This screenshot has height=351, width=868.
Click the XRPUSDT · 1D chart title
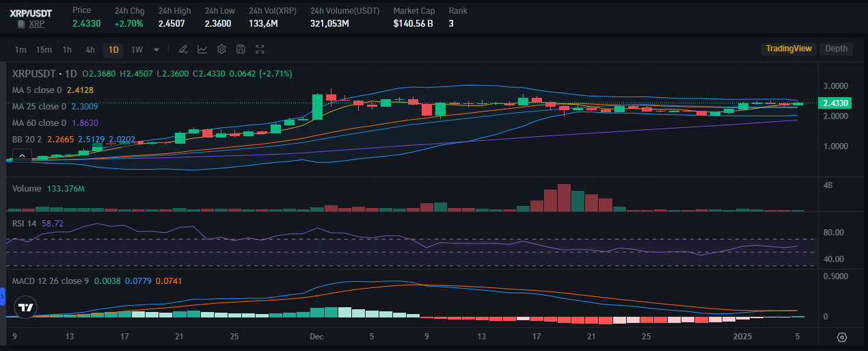coord(44,73)
